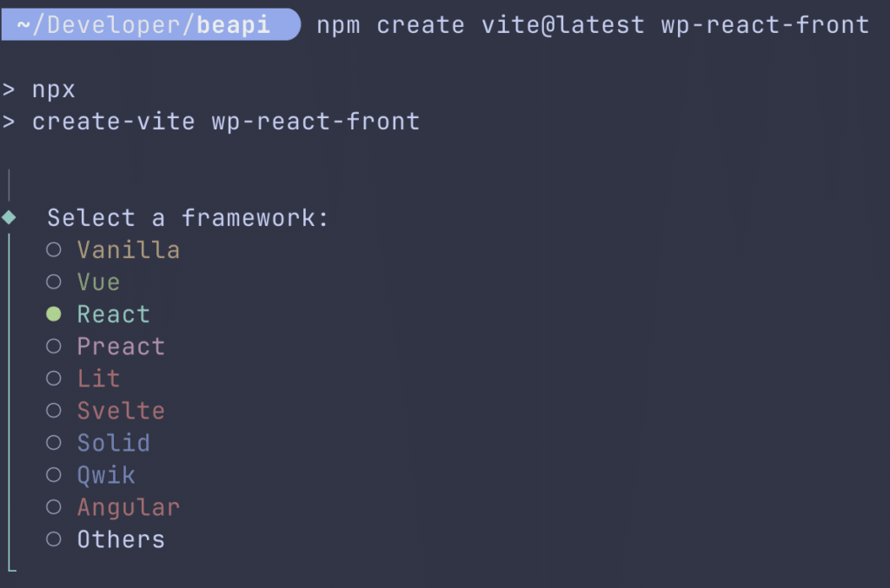Image resolution: width=890 pixels, height=588 pixels.
Task: Choose the Preact radio circle
Action: point(54,346)
